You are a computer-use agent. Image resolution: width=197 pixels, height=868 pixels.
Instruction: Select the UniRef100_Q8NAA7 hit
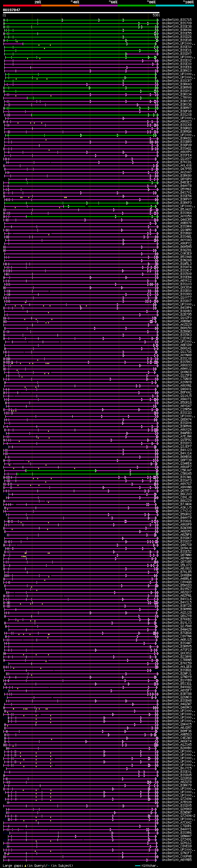[177, 836]
